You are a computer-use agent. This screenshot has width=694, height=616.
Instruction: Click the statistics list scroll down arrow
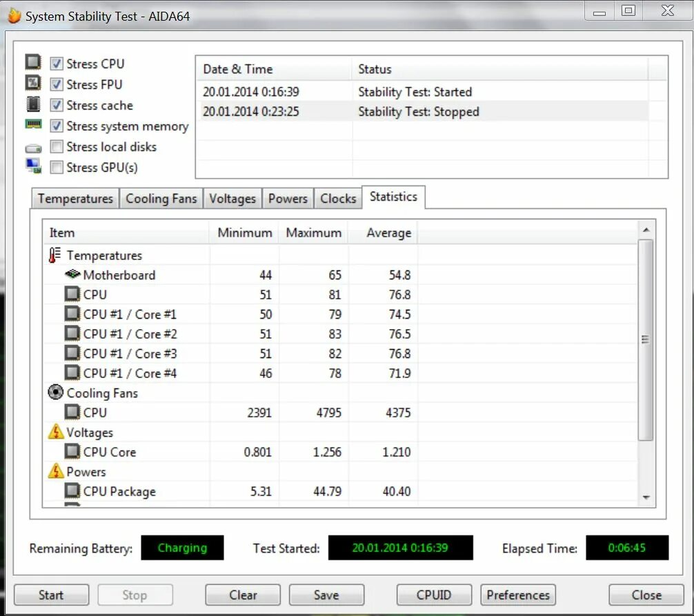click(646, 497)
